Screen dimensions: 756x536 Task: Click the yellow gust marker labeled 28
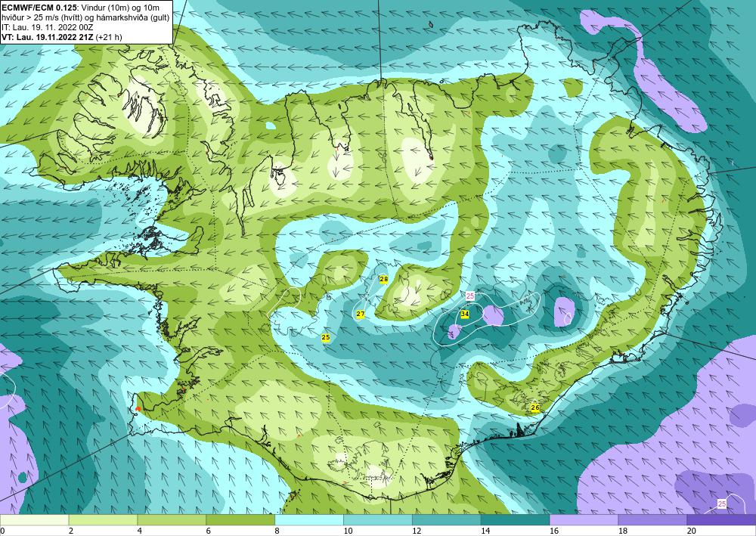tap(384, 279)
